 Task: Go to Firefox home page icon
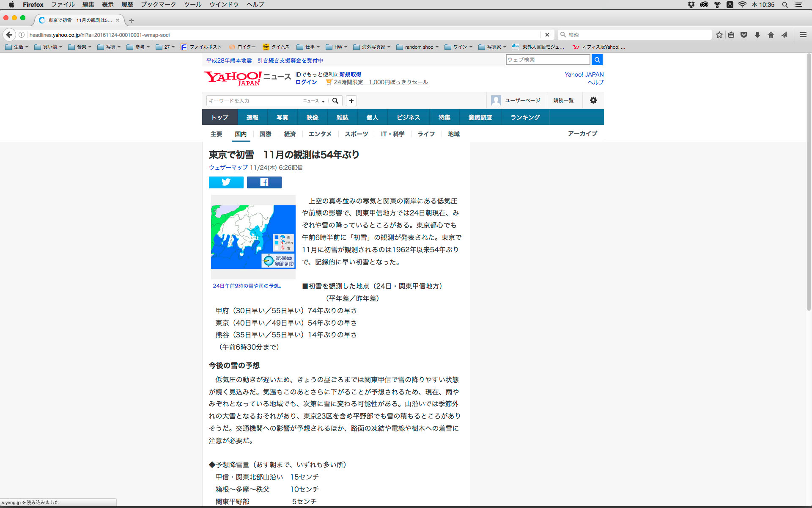(771, 35)
